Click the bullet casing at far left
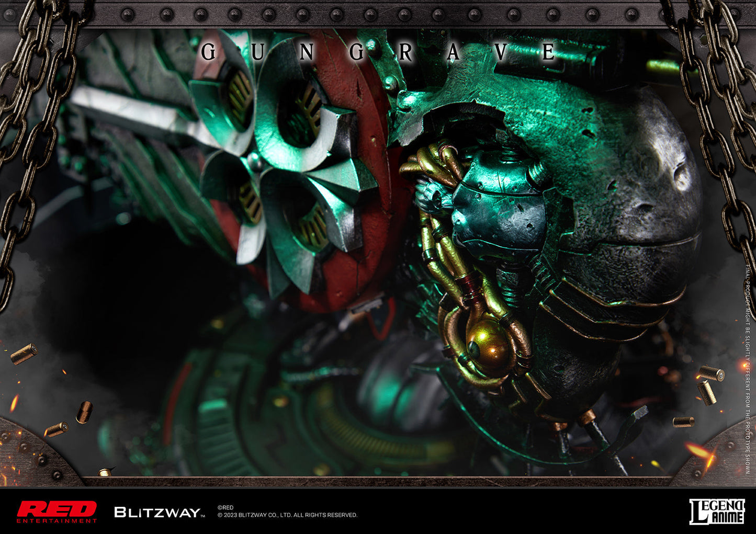Viewport: 756px width, 534px height. click(x=24, y=354)
